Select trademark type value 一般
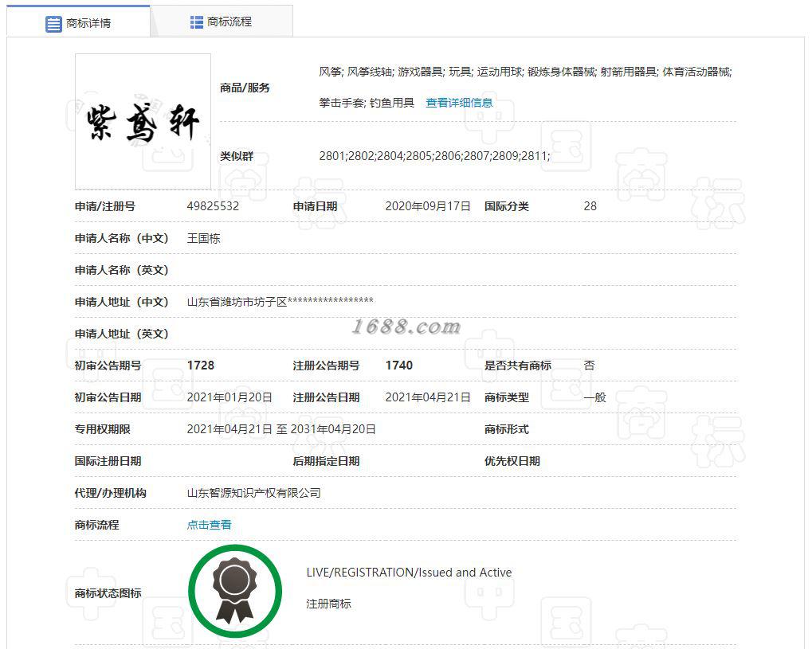 tap(594, 397)
